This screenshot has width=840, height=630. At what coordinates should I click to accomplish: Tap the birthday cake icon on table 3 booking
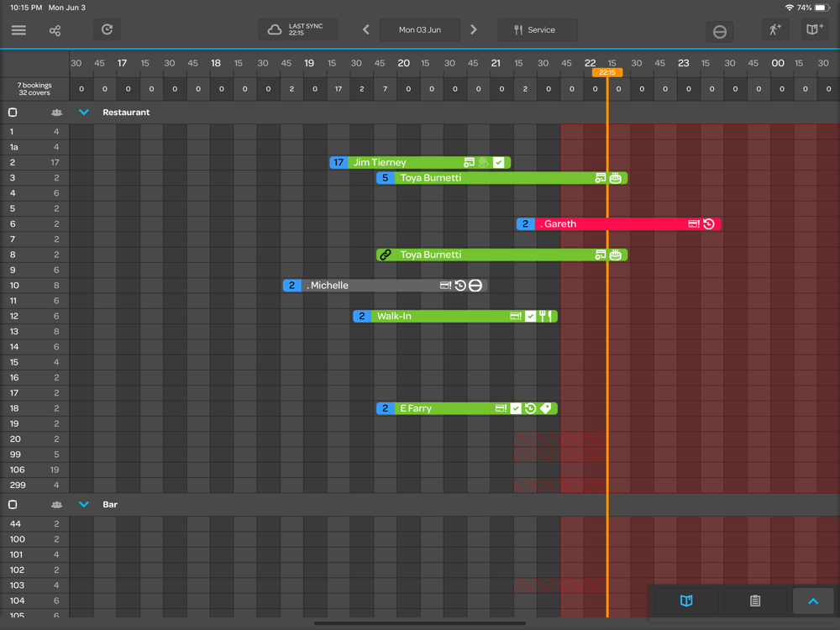click(x=616, y=178)
